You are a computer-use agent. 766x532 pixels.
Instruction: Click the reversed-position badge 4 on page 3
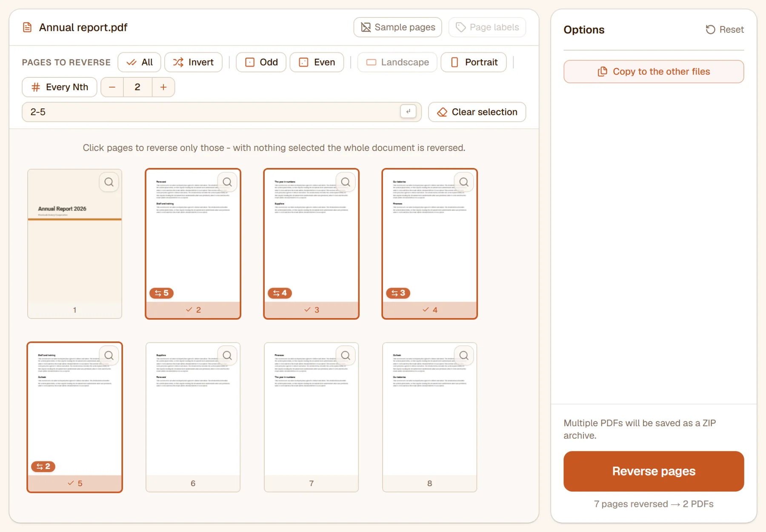pos(280,293)
